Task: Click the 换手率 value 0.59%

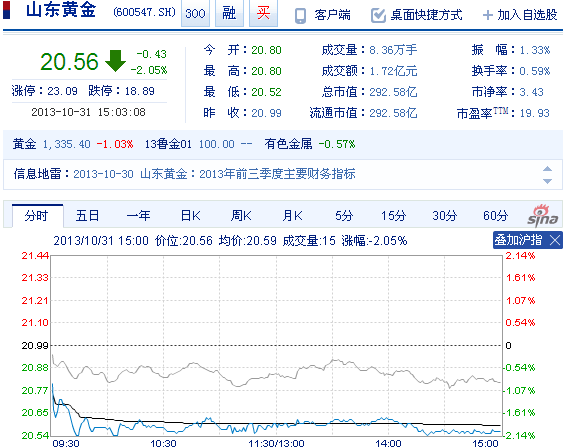Action: point(535,71)
